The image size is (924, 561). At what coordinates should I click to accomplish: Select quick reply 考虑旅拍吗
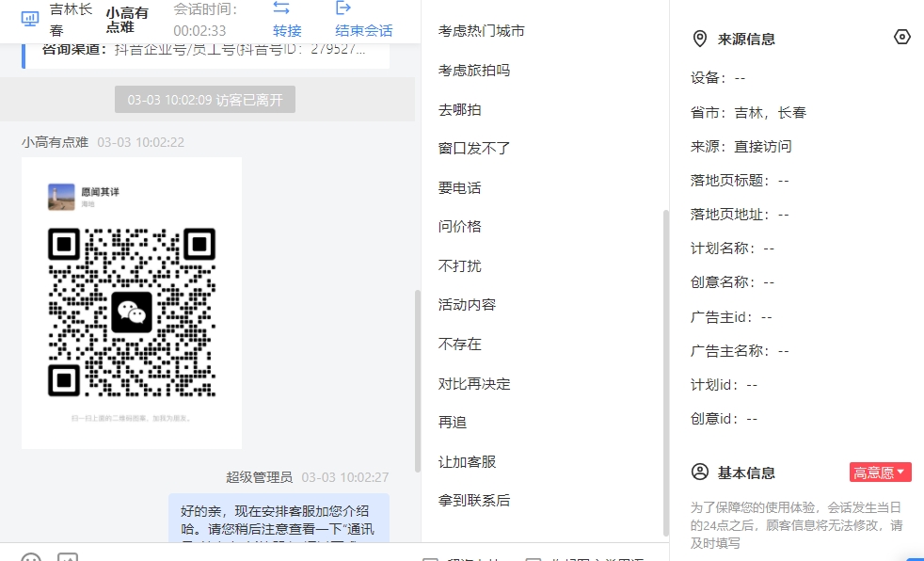(474, 71)
